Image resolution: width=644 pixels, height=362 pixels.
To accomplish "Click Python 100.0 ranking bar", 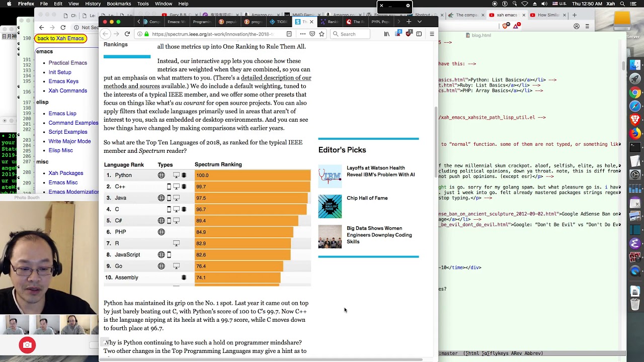I will click(x=253, y=175).
